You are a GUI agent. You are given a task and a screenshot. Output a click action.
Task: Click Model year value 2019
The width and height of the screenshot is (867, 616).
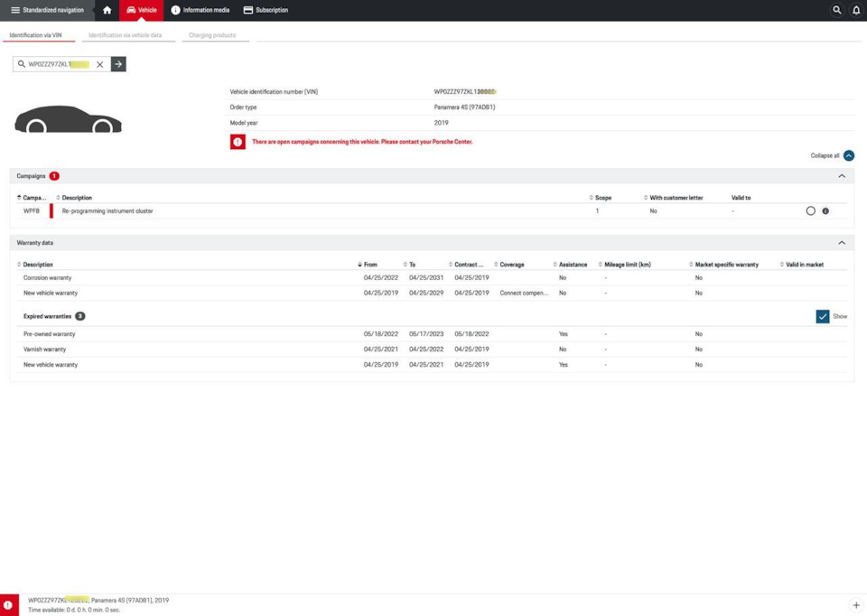point(442,123)
